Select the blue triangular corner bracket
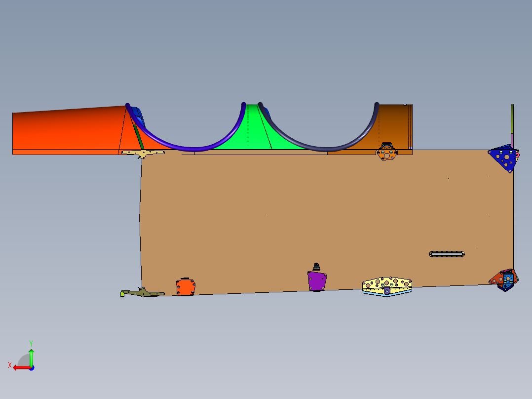 [504, 158]
